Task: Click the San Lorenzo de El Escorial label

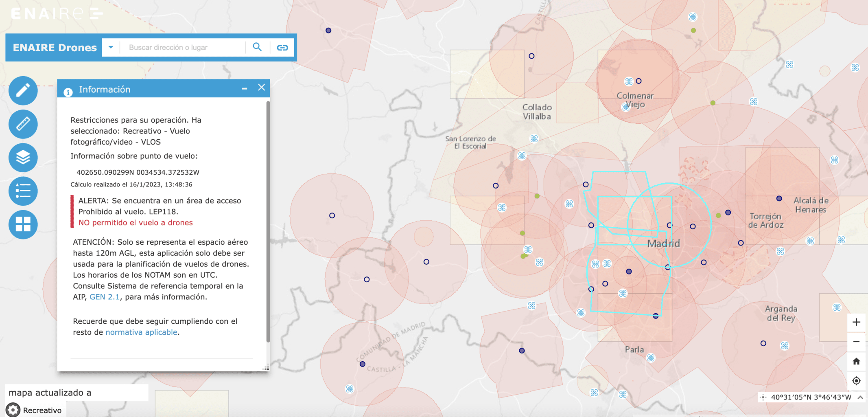Action: [470, 143]
